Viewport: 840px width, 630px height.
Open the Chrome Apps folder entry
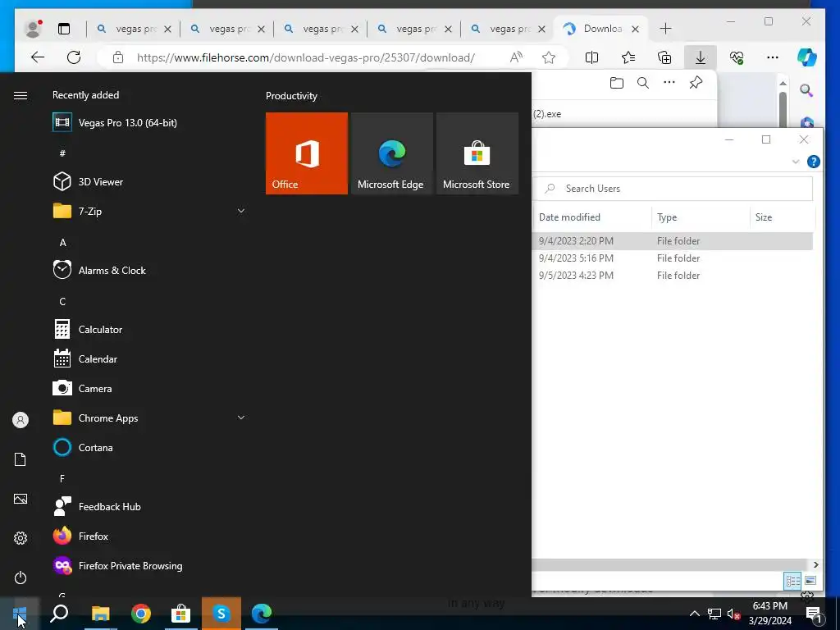[148, 418]
